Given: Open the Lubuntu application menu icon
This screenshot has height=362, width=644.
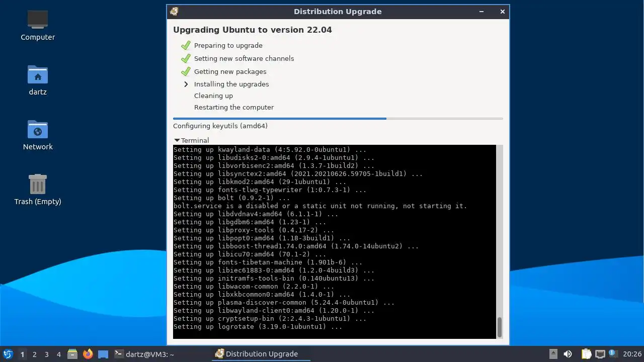Looking at the screenshot, I should point(8,354).
